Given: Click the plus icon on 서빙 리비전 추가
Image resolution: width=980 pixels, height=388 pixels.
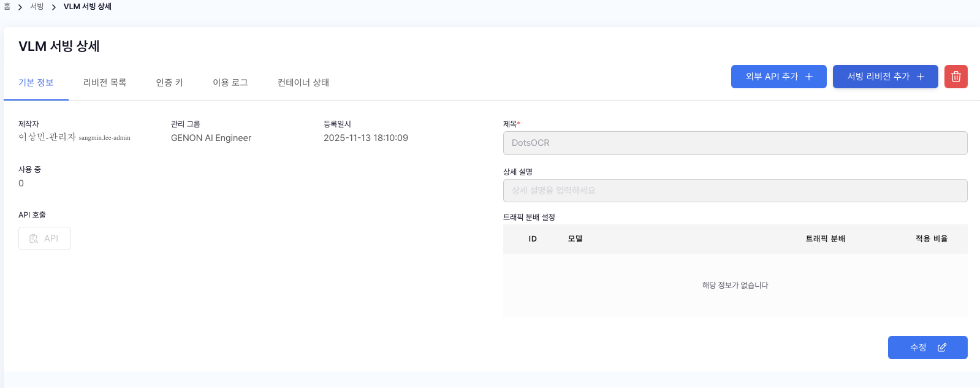Looking at the screenshot, I should tap(920, 77).
